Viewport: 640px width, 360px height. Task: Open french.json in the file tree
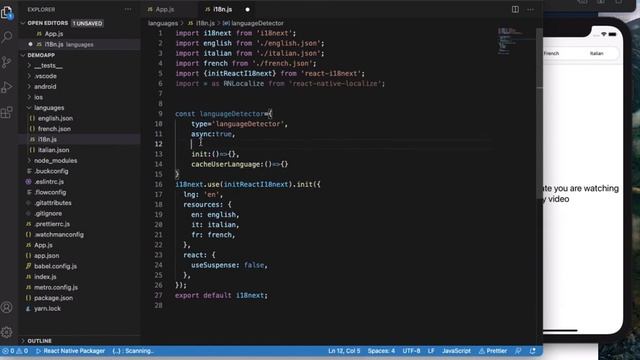click(54, 129)
